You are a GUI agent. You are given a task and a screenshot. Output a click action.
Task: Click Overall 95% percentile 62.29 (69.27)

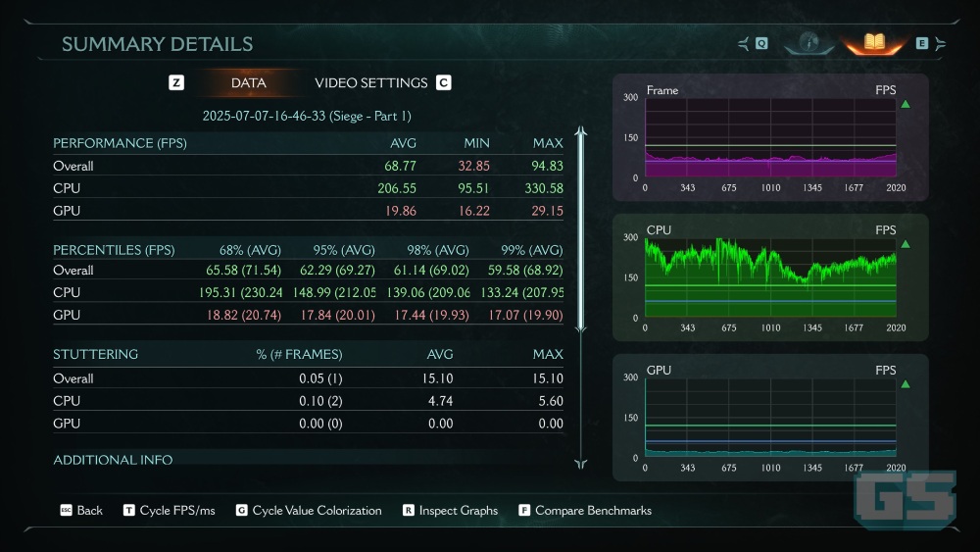tap(337, 270)
